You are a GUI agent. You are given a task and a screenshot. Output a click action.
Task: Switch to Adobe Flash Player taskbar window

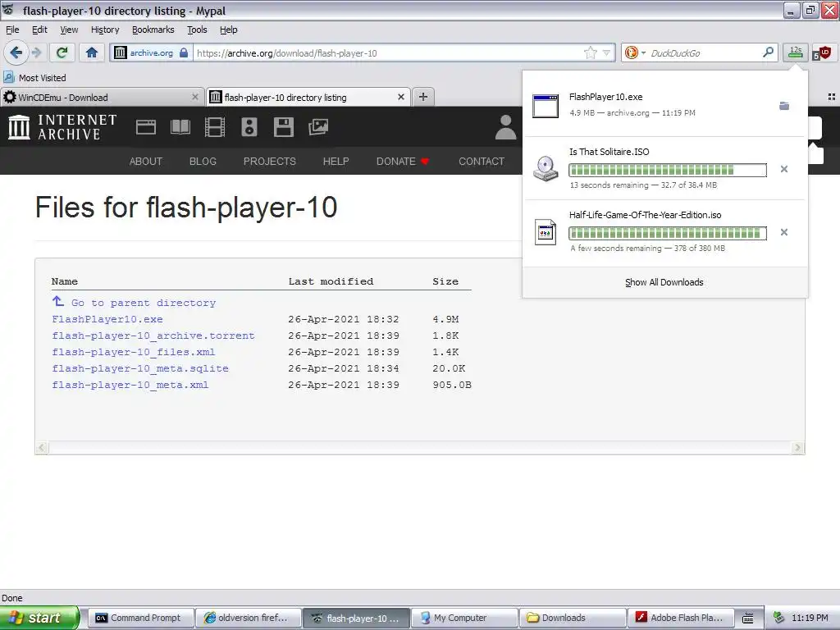[x=680, y=618]
